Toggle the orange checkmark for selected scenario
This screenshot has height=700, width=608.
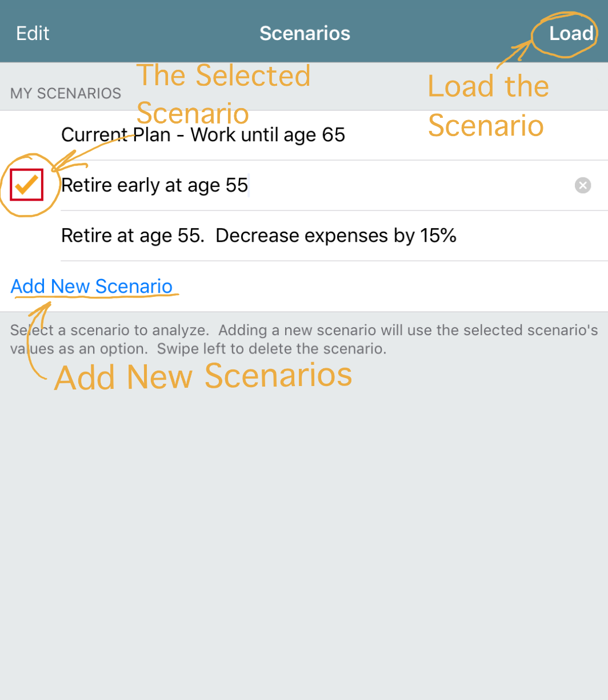[x=26, y=185]
